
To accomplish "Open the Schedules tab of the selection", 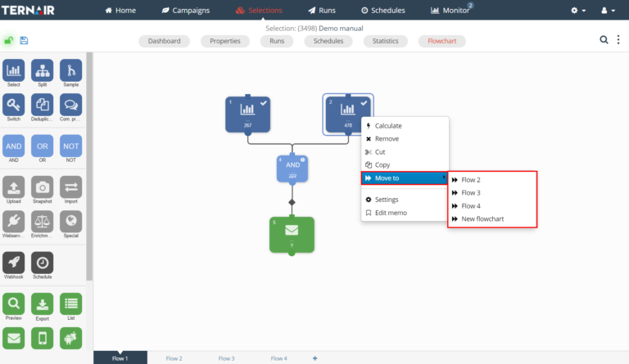I will [x=328, y=41].
